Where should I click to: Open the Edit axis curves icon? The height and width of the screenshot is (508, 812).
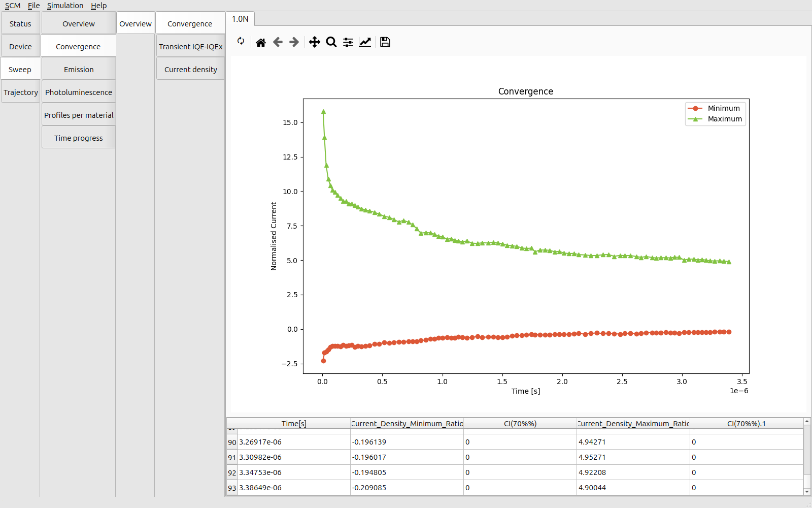[365, 42]
